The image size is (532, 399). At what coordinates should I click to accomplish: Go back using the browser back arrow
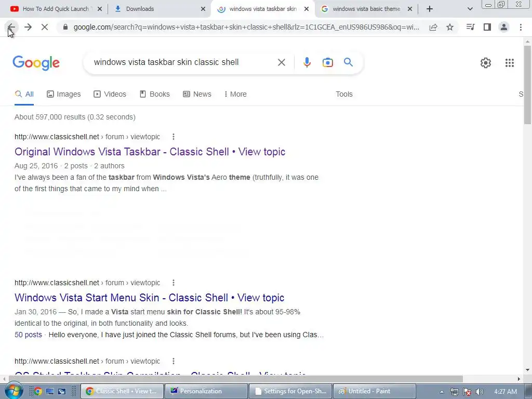coord(11,27)
